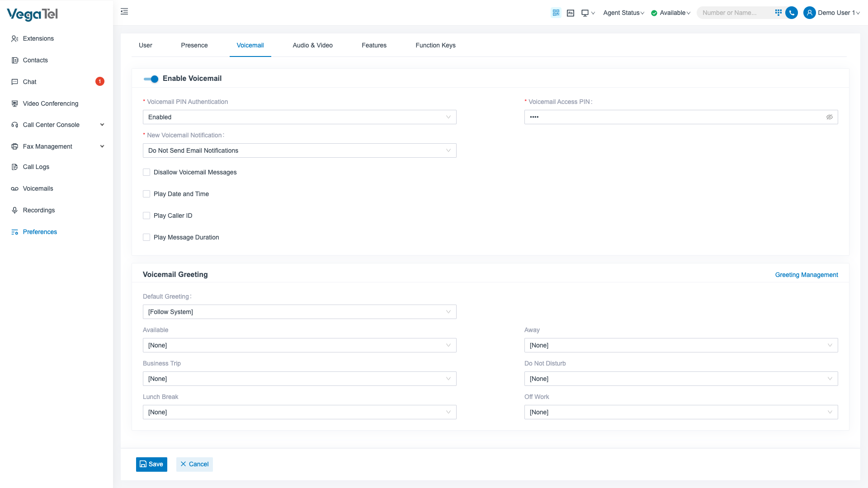Click the Save button

[x=151, y=464]
